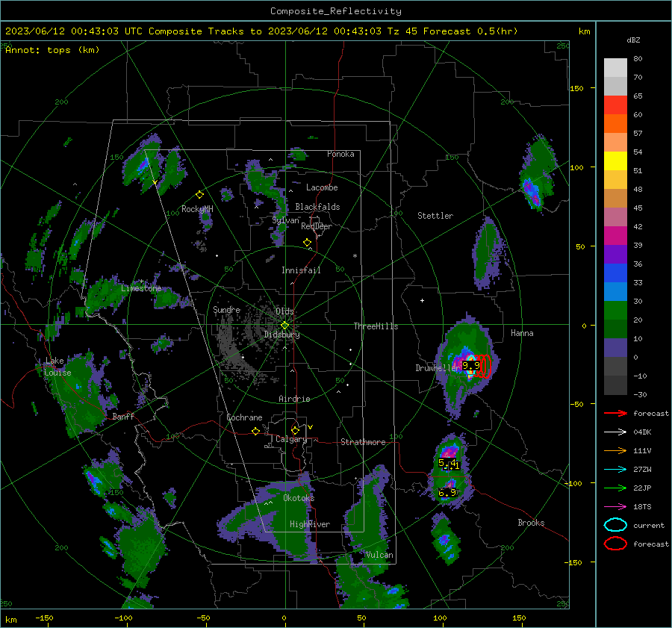
Task: Click the yellow diamond marker below RedDeer
Action: (x=307, y=243)
